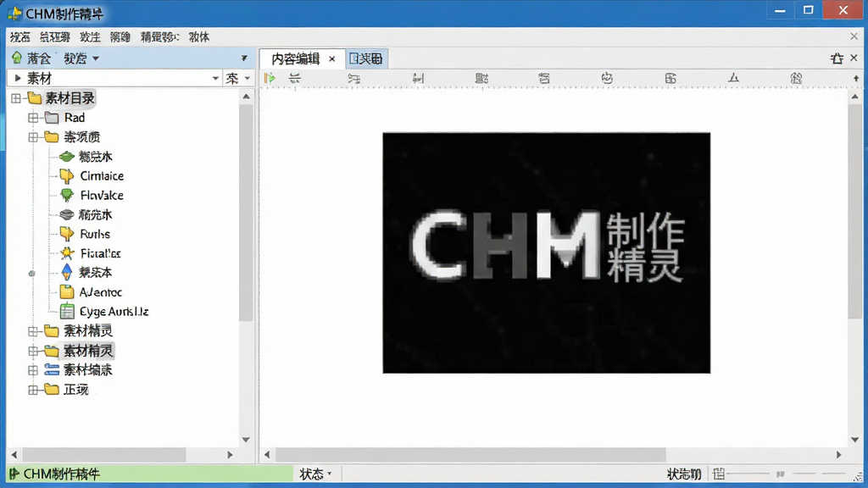868x488 pixels.
Task: Click the editor horizontal scrollbar thumb
Action: pyautogui.click(x=470, y=455)
